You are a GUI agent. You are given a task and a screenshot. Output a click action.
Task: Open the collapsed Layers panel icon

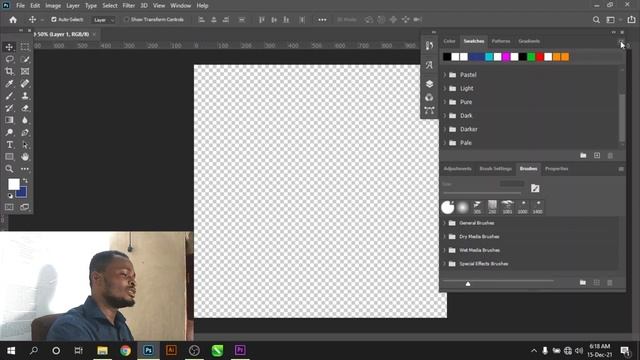click(x=429, y=84)
